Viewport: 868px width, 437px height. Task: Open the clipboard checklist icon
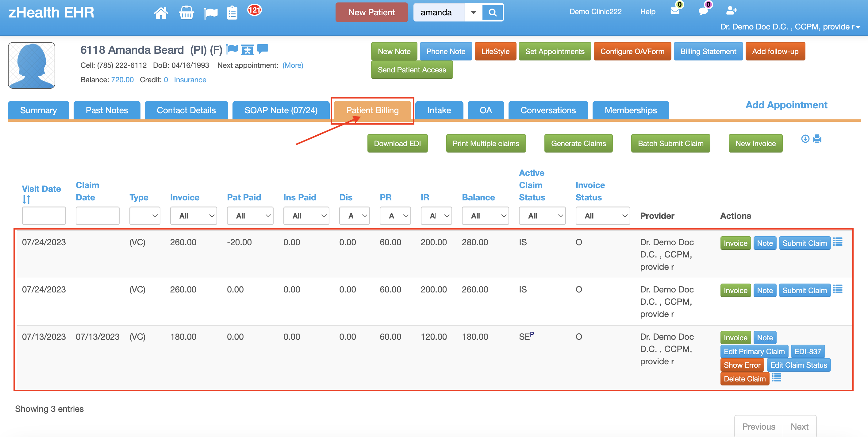point(232,13)
